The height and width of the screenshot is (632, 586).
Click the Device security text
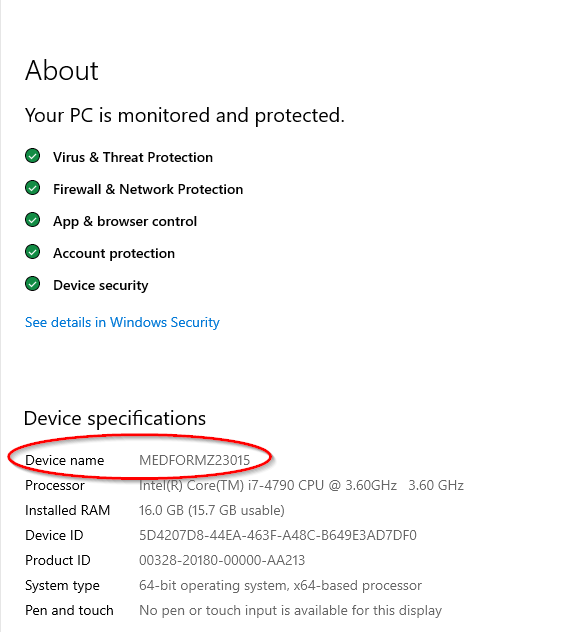(x=101, y=285)
